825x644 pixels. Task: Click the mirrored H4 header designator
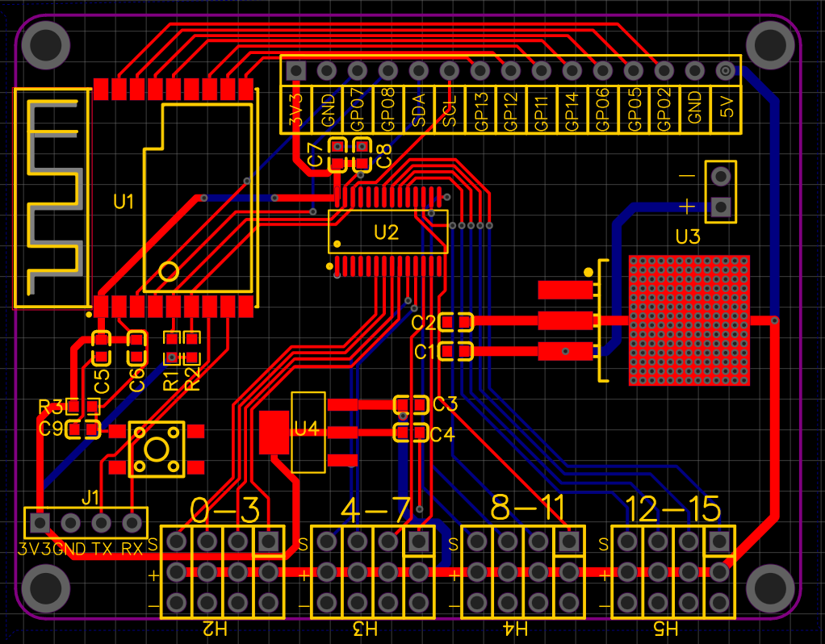click(515, 628)
